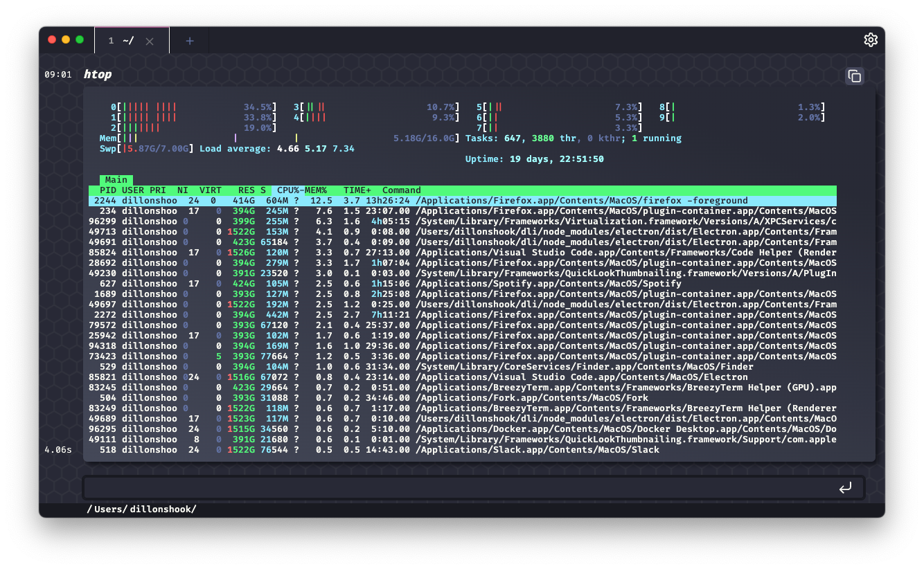Image resolution: width=924 pixels, height=569 pixels.
Task: Select the highlighted firefox process row
Action: pyautogui.click(x=416, y=200)
